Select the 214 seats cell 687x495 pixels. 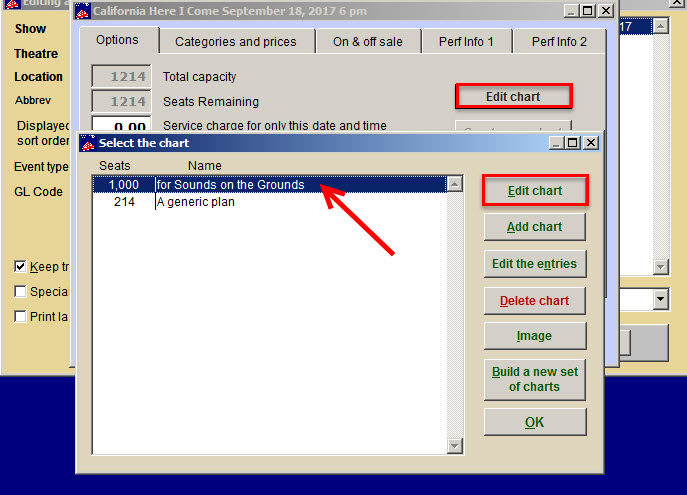click(124, 202)
